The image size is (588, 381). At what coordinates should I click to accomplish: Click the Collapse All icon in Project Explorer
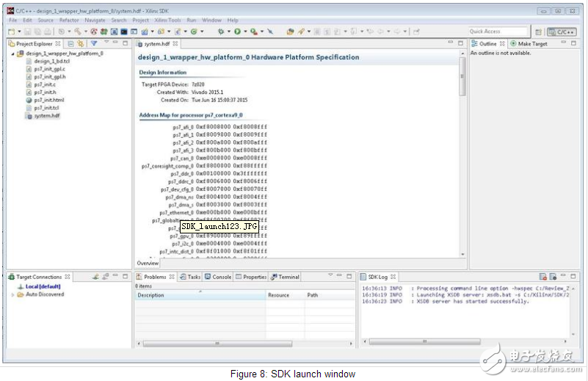tap(72, 44)
